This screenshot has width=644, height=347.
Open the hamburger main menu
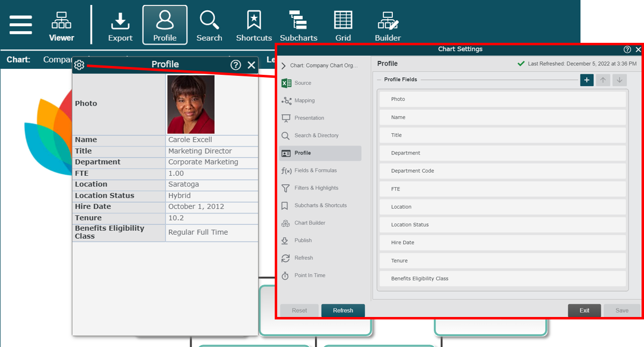tap(21, 25)
